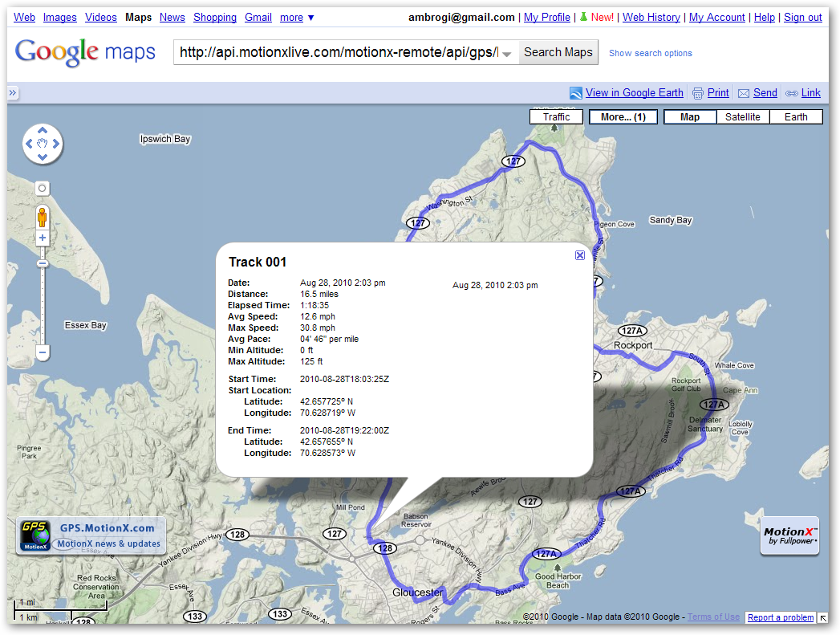Click the Rockport town label
Viewport: 840px width, 635px height.
pos(633,345)
